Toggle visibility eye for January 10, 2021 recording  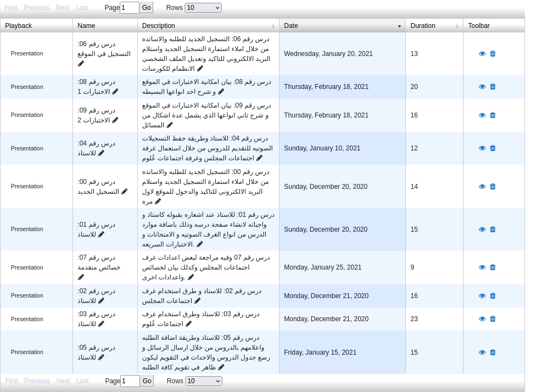coord(482,148)
